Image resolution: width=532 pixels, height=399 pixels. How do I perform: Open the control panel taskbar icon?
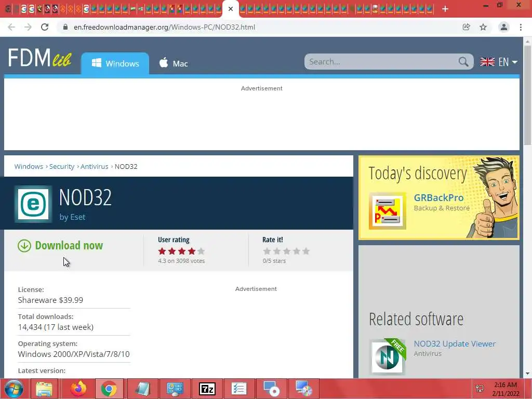175,389
